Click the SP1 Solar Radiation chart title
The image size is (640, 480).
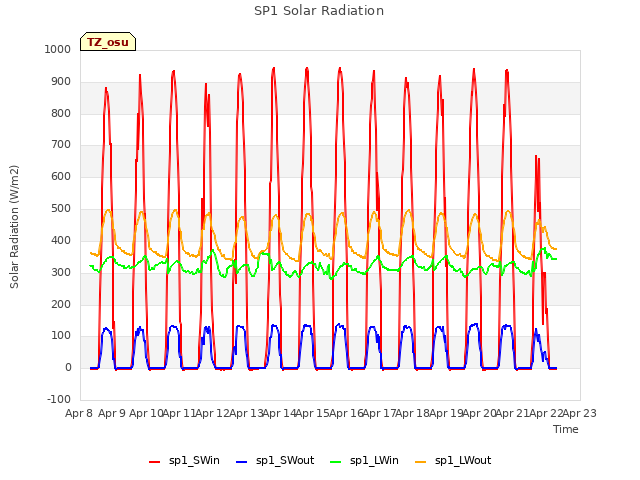coord(319,11)
